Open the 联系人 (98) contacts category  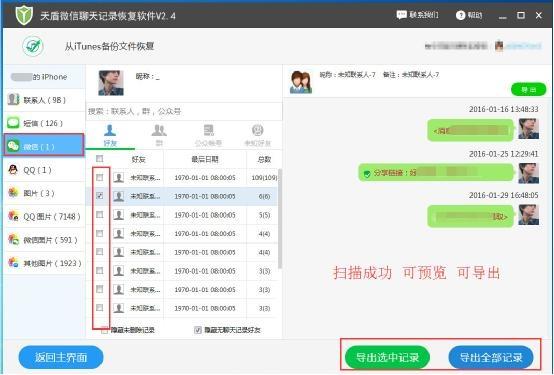(x=44, y=100)
